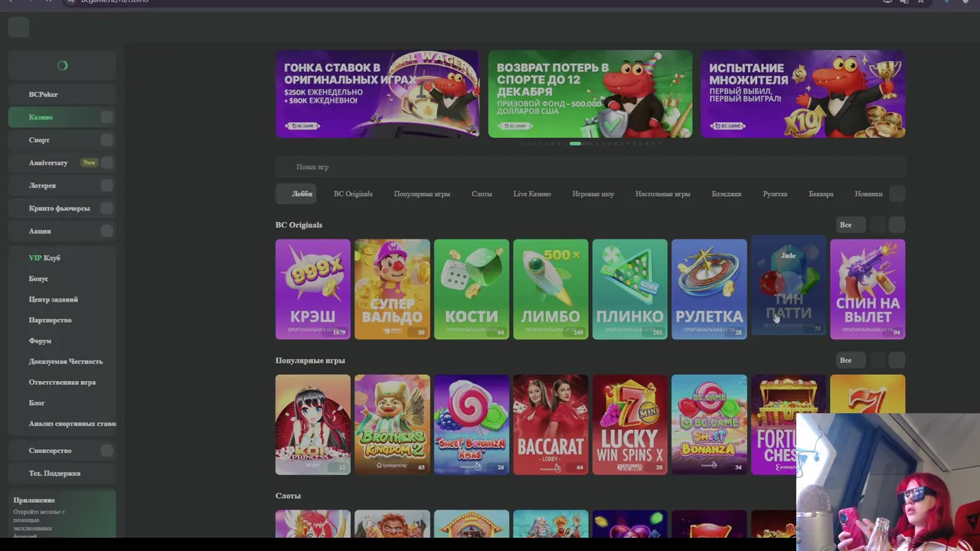The height and width of the screenshot is (551, 980).
Task: Focus the Поиск игр search field
Action: point(590,167)
